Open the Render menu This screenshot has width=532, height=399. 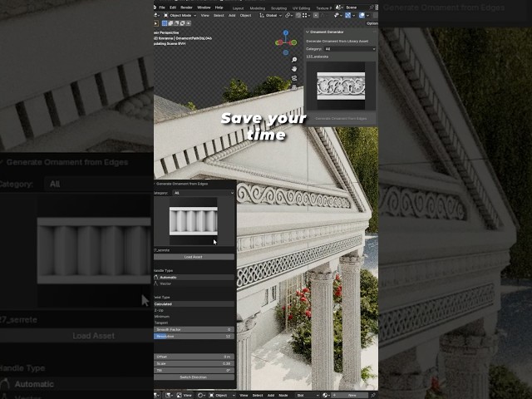click(186, 7)
